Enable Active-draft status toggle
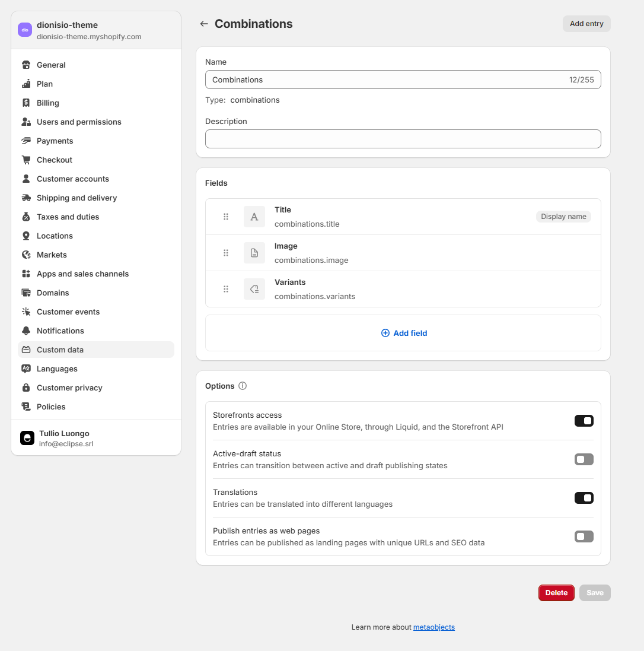Viewport: 644px width, 651px height. pos(584,459)
